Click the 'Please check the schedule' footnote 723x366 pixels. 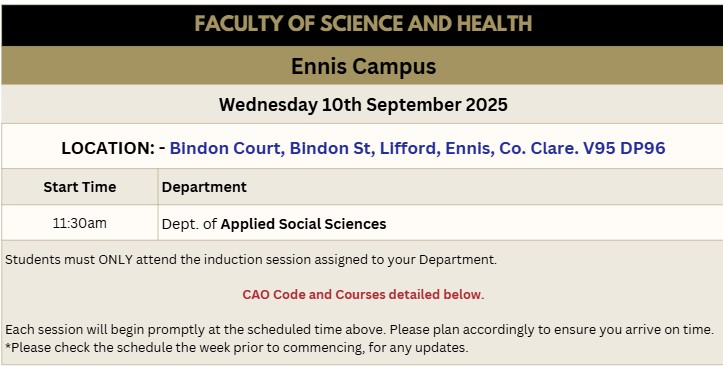pyautogui.click(x=237, y=347)
